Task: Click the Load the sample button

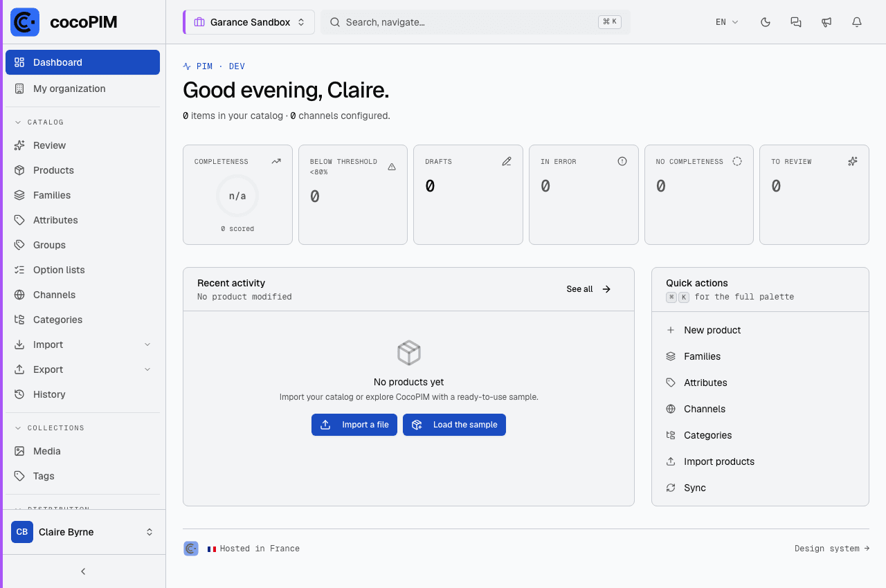Action: click(x=454, y=425)
